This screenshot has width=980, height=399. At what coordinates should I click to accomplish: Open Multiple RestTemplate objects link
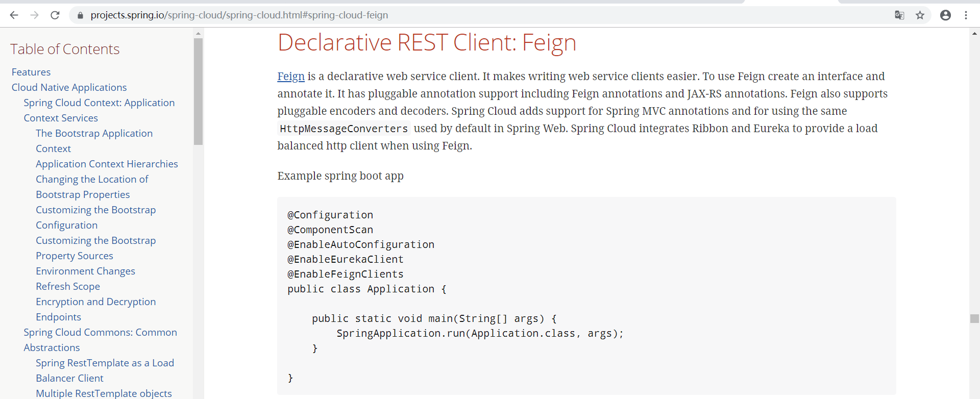[x=104, y=393]
